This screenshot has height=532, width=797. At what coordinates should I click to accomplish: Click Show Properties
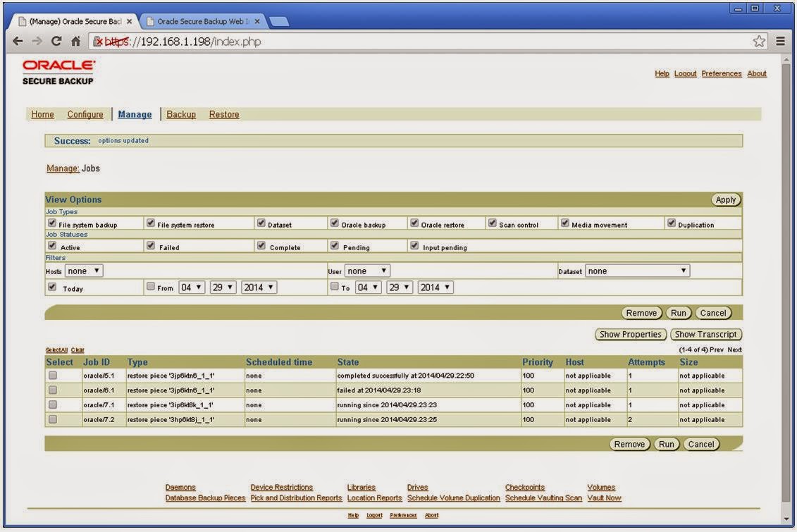630,334
